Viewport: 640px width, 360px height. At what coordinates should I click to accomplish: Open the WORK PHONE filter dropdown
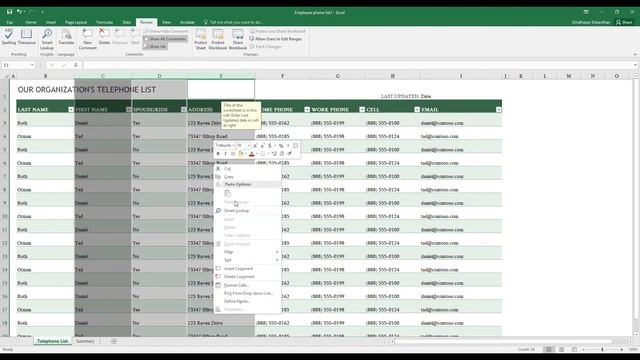pyautogui.click(x=362, y=109)
